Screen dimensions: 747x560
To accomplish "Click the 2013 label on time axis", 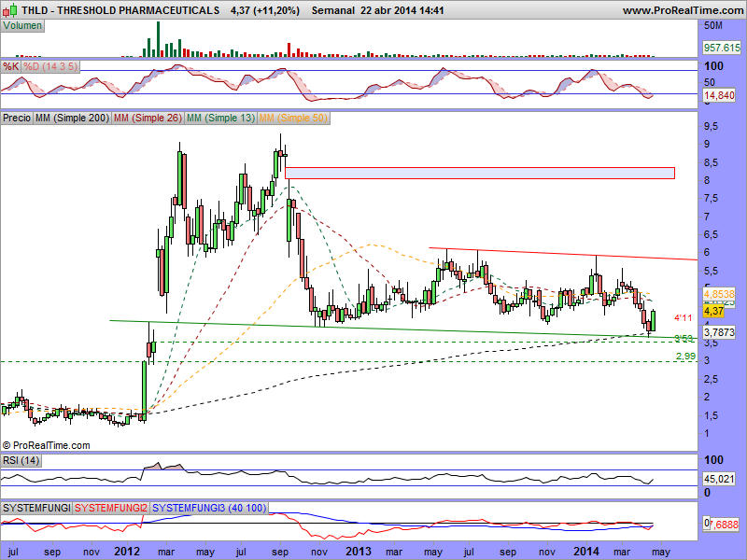I will 359,552.
